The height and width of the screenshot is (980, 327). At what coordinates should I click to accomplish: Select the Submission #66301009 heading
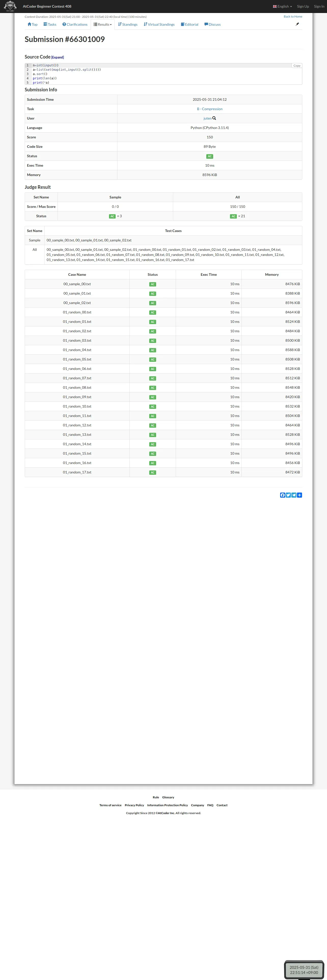click(65, 39)
